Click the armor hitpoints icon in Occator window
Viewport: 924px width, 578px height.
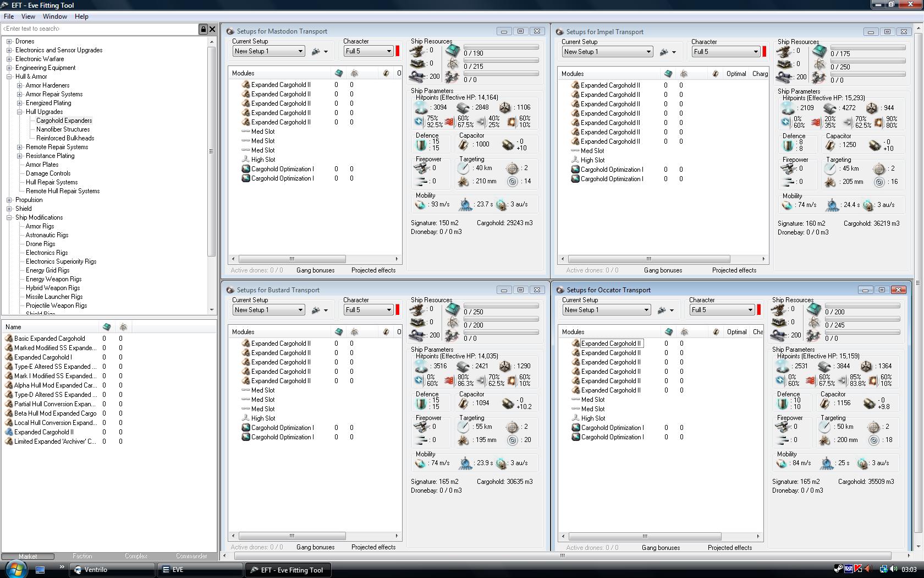coord(824,366)
